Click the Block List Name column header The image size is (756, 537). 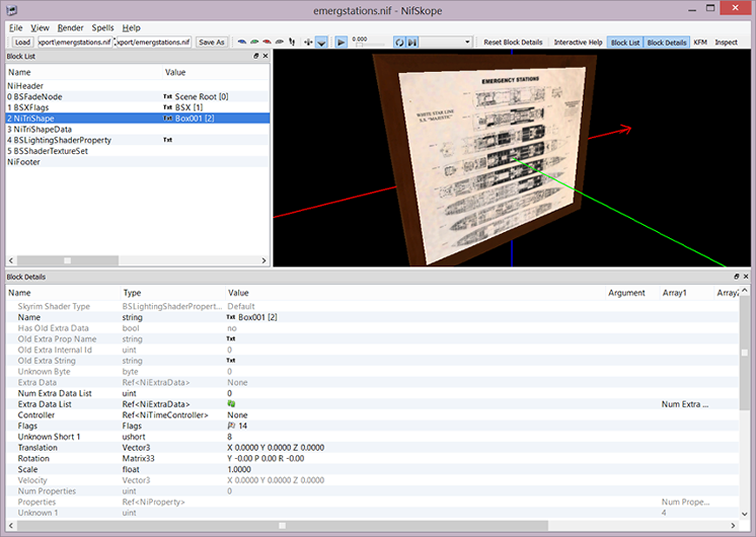pos(84,72)
